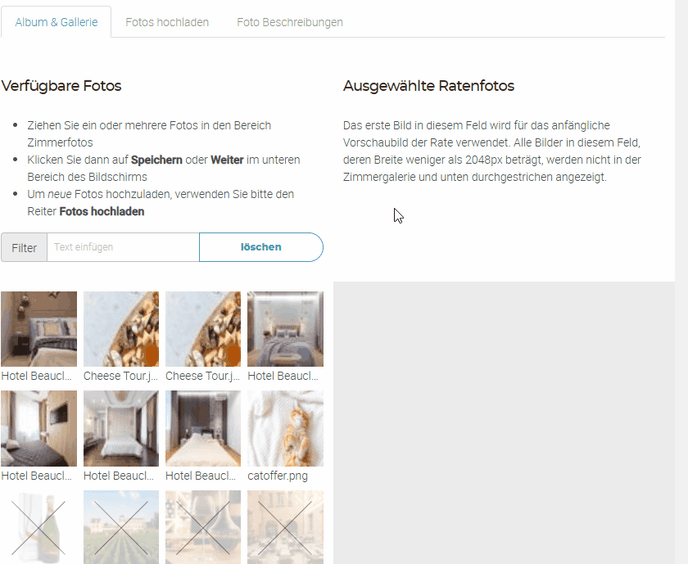This screenshot has width=688, height=564.
Task: Click the crossed-out vineyard field thumbnail
Action: click(121, 527)
